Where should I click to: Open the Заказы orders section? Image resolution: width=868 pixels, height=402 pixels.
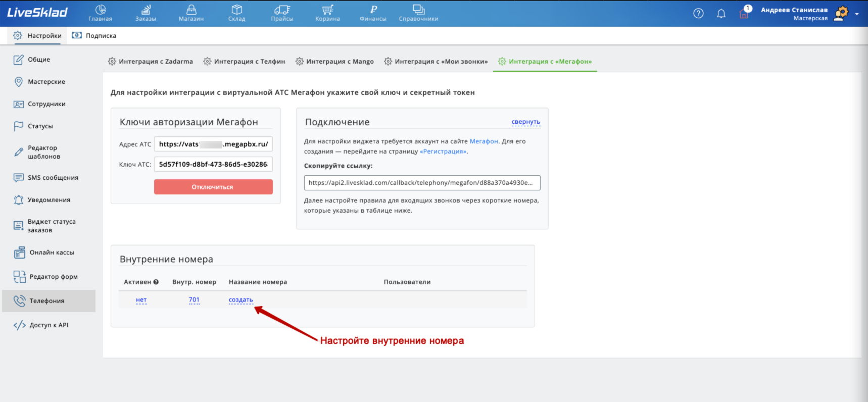(x=146, y=13)
